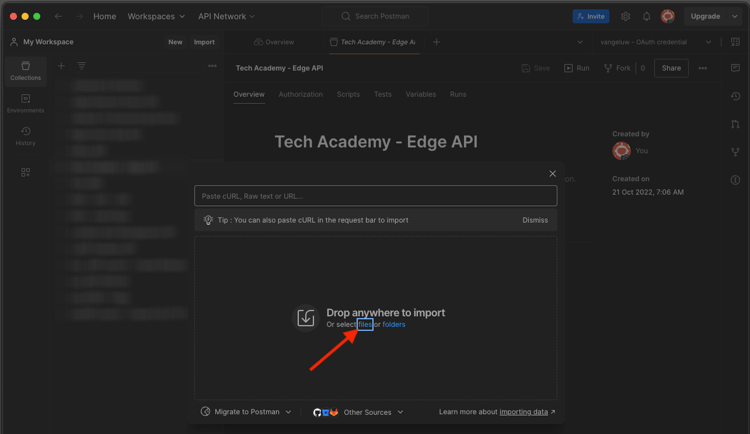
Task: Go forward with the right arrow
Action: (x=79, y=16)
